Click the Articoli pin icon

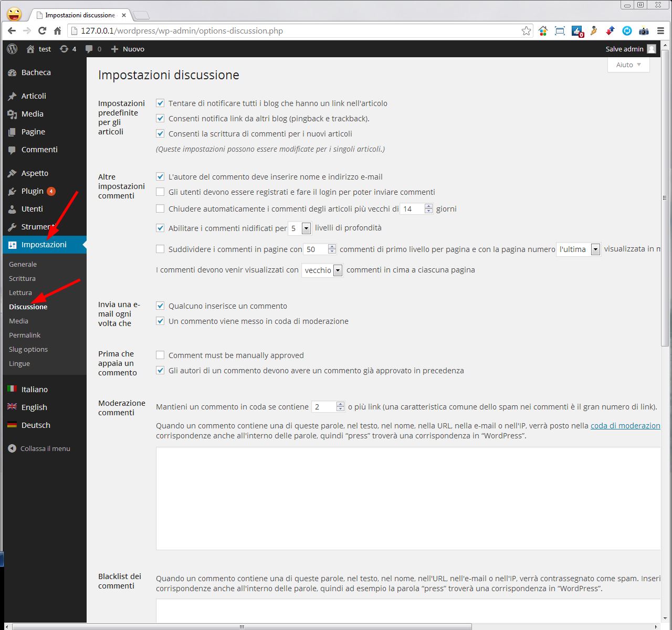tap(13, 97)
